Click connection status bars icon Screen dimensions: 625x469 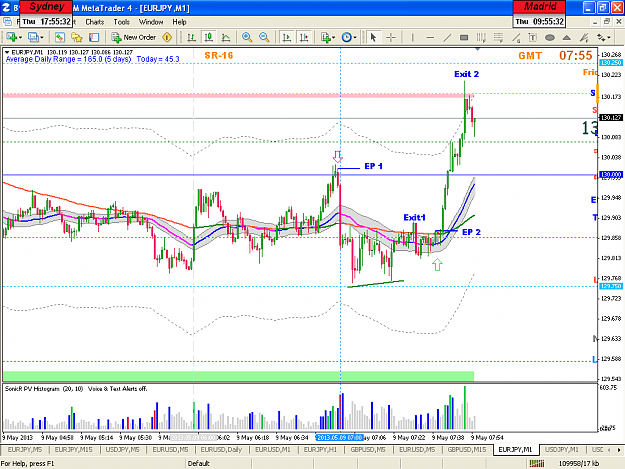click(537, 463)
